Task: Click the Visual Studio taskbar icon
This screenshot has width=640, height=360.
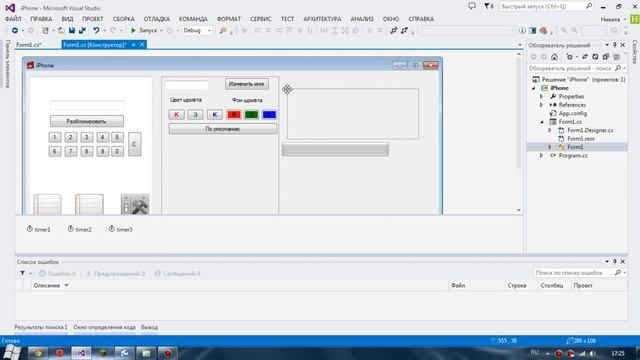Action: click(x=81, y=353)
